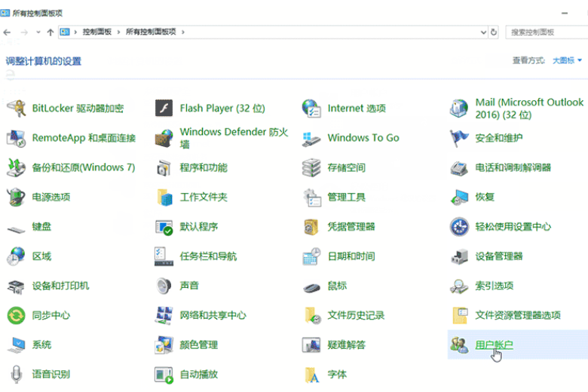Click the window title control panel icon
Screen dimensions: 588x392
[5, 13]
